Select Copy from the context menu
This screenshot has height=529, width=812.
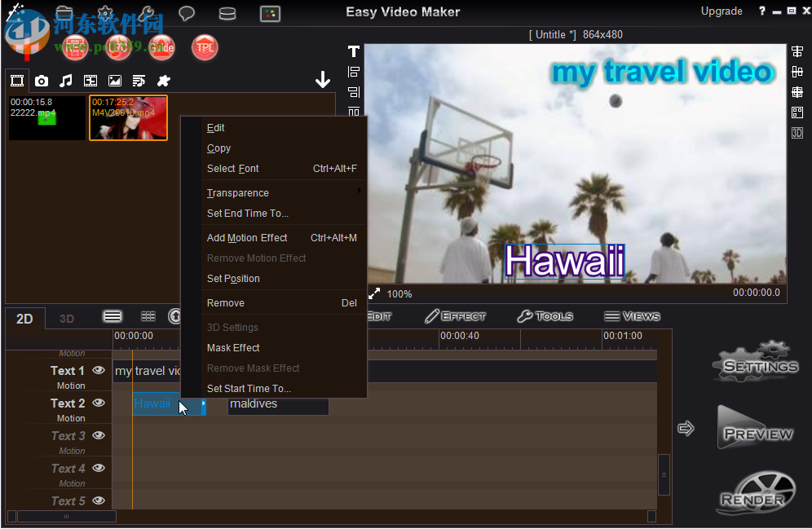coord(218,148)
